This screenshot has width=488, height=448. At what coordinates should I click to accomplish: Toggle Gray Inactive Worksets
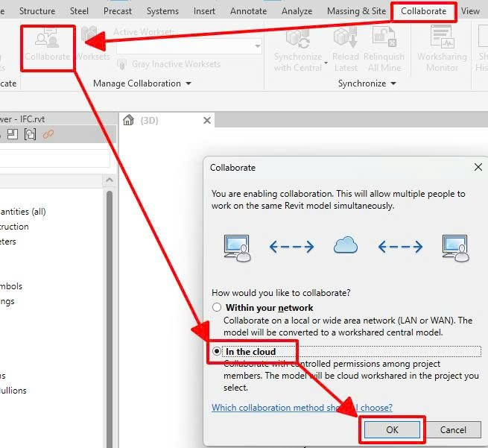click(x=169, y=64)
